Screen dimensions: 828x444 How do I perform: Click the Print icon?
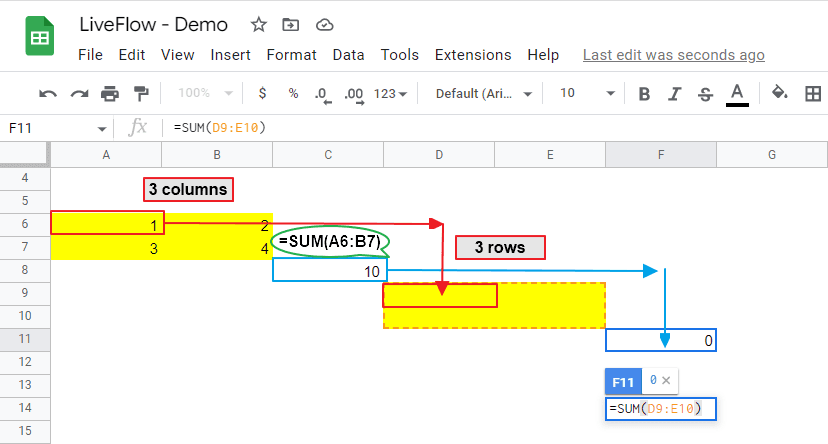tap(110, 93)
